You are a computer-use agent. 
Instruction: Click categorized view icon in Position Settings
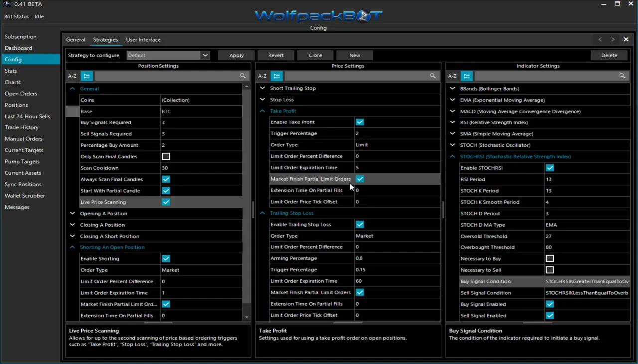pos(87,76)
